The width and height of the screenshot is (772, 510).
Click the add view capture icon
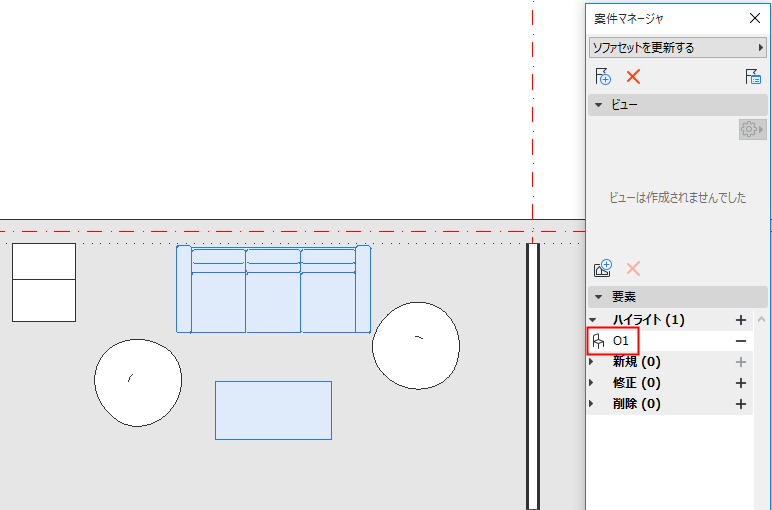tap(603, 269)
